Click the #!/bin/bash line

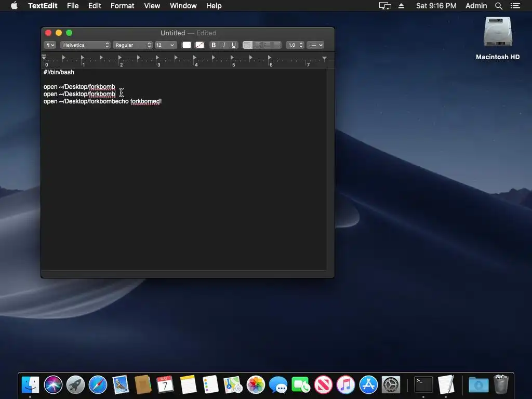point(59,72)
